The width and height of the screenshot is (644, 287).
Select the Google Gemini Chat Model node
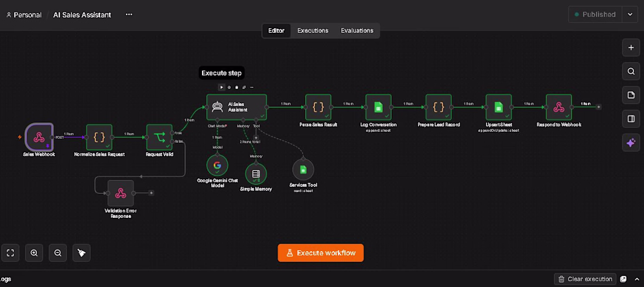(217, 165)
